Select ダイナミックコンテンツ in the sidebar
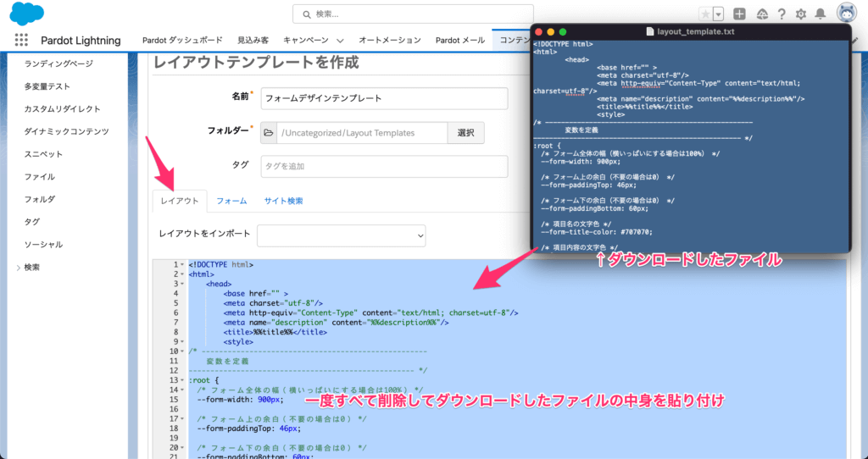 pos(66,131)
